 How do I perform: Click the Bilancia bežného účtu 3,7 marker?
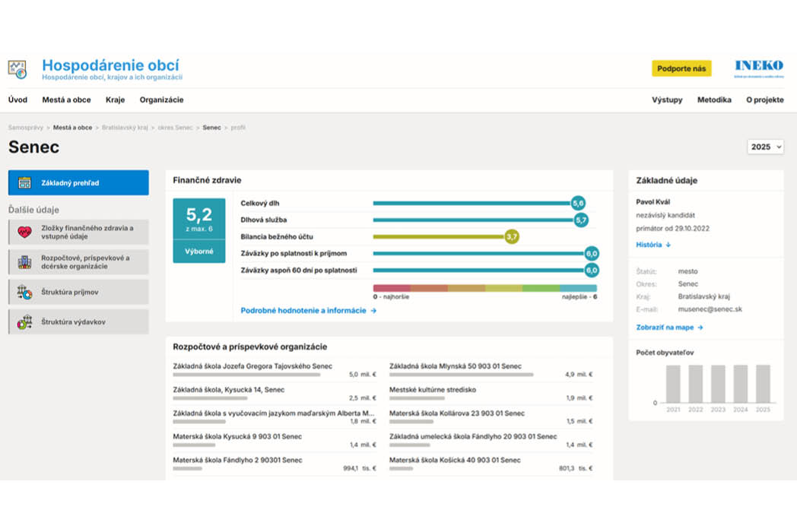click(x=512, y=237)
